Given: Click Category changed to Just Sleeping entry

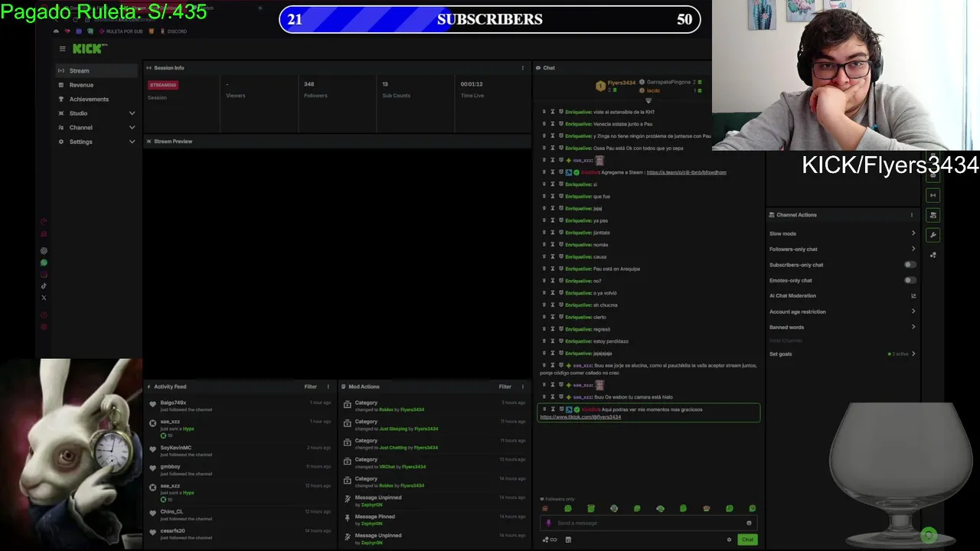Looking at the screenshot, I should (434, 425).
